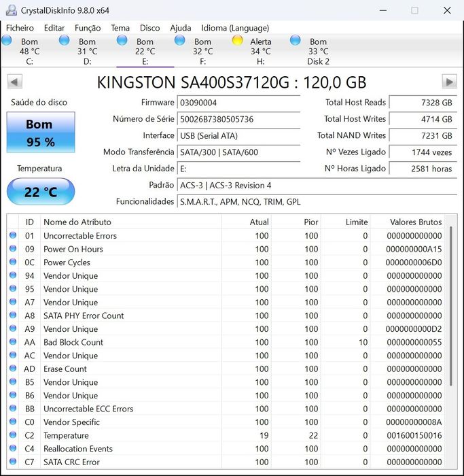Image resolution: width=464 pixels, height=476 pixels.
Task: Click the serial number field 50026B7380505736
Action: tap(238, 119)
